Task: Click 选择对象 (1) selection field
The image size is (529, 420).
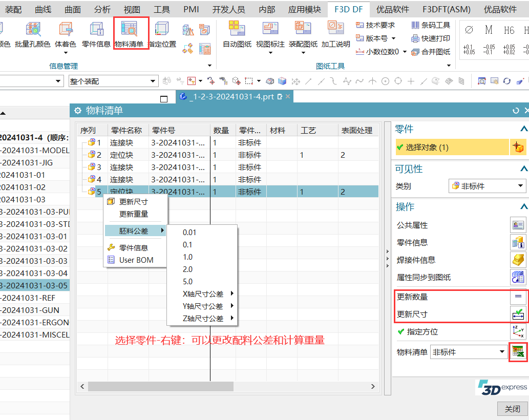Action: coord(452,148)
